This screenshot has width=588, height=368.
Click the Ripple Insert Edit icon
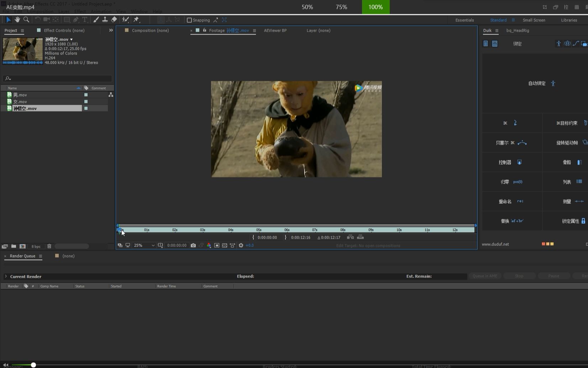click(350, 237)
